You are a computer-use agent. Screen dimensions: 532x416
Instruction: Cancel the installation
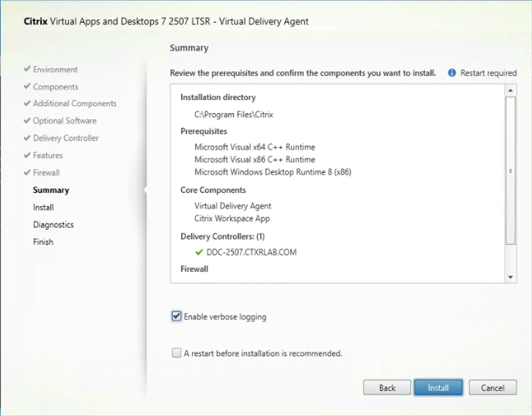point(493,387)
